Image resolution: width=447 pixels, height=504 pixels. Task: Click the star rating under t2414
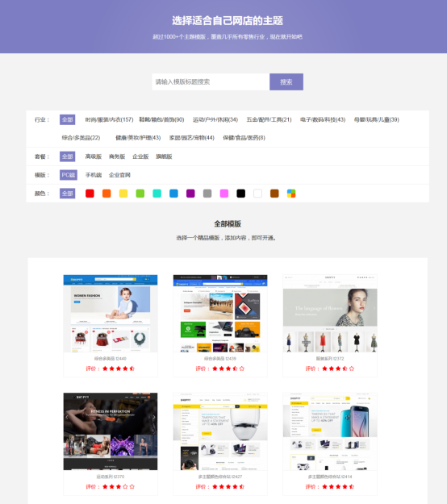coord(338,486)
